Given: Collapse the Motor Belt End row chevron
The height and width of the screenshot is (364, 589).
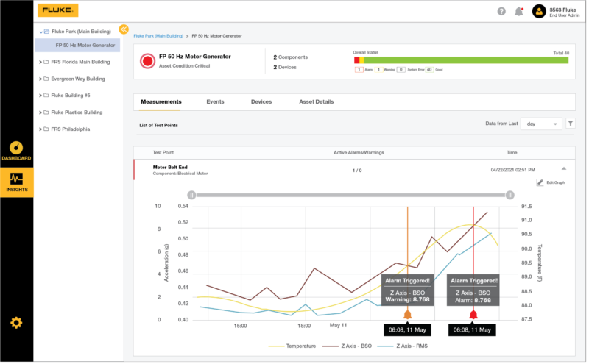Looking at the screenshot, I should click(563, 169).
